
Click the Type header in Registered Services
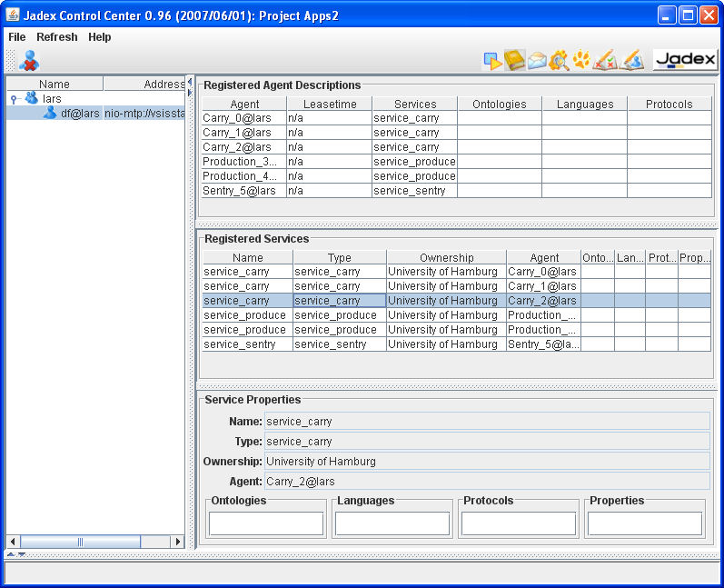coord(340,257)
